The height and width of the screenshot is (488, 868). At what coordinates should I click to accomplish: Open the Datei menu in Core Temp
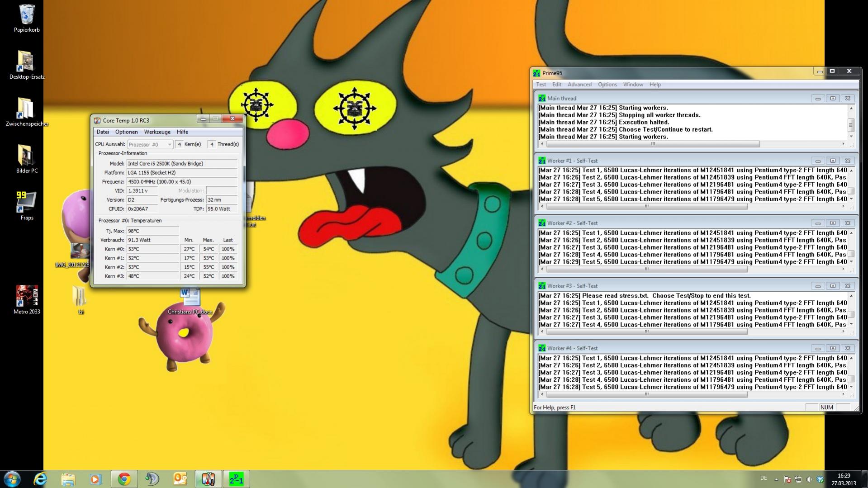[x=103, y=132]
